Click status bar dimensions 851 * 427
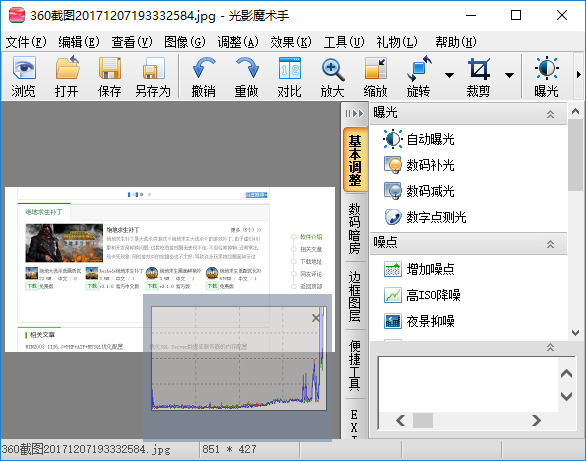 point(229,449)
